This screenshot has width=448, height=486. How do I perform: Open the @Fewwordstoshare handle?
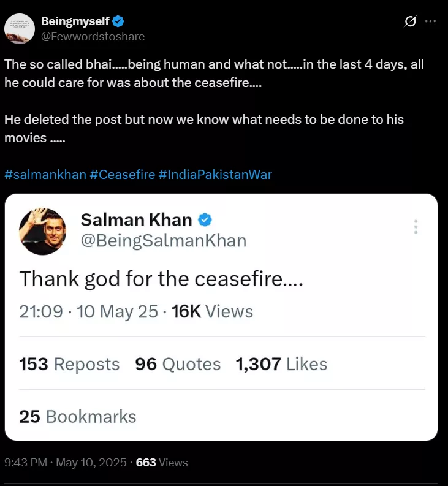tap(93, 36)
